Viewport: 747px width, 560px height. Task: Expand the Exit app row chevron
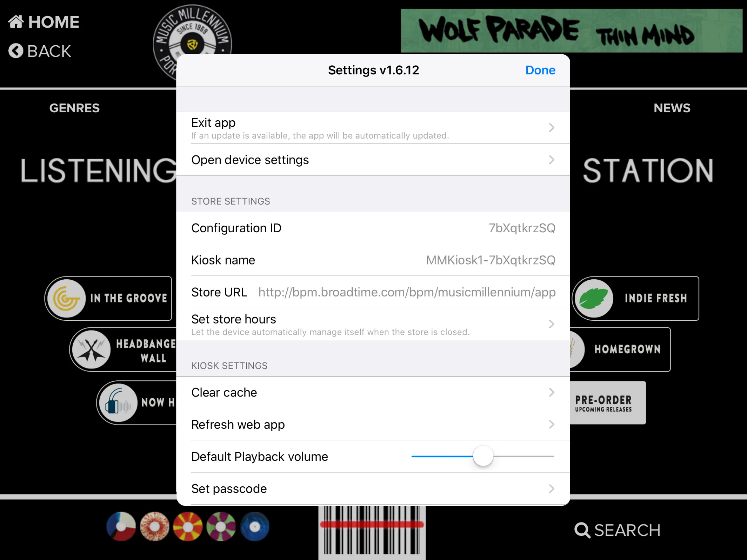tap(552, 128)
